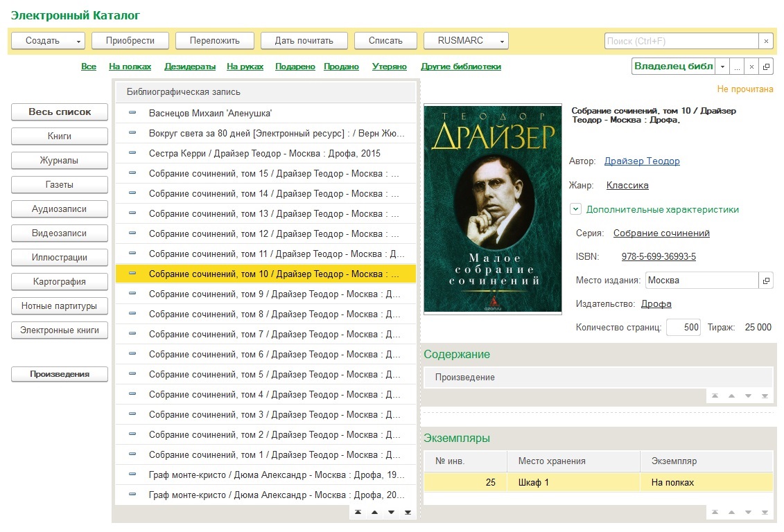Click the Приобрести button
This screenshot has width=784, height=532.
pyautogui.click(x=130, y=41)
